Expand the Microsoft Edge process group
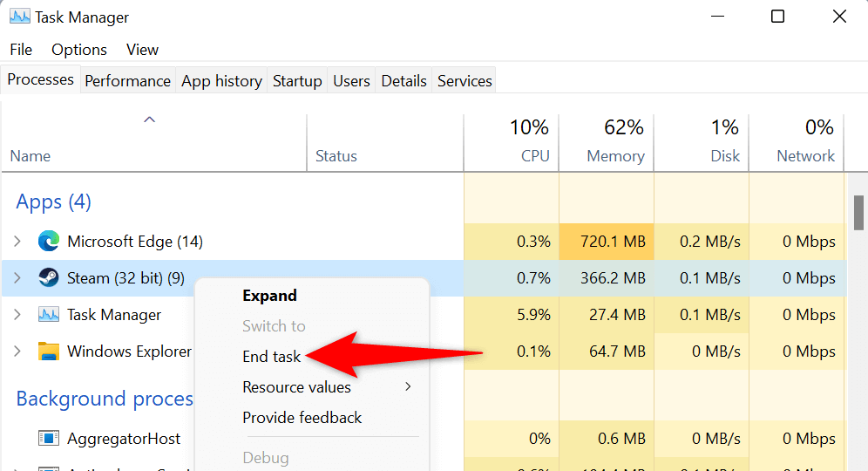This screenshot has height=471, width=868. pyautogui.click(x=17, y=242)
